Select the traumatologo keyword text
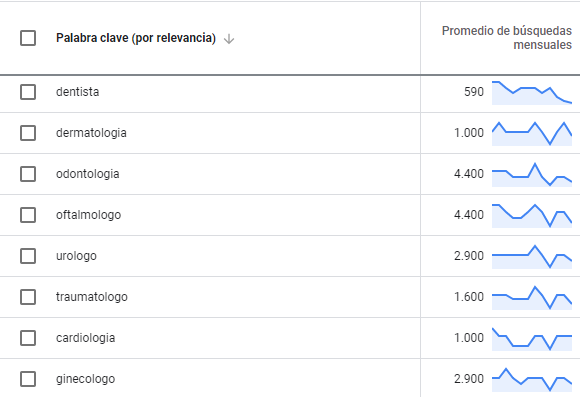 click(92, 297)
